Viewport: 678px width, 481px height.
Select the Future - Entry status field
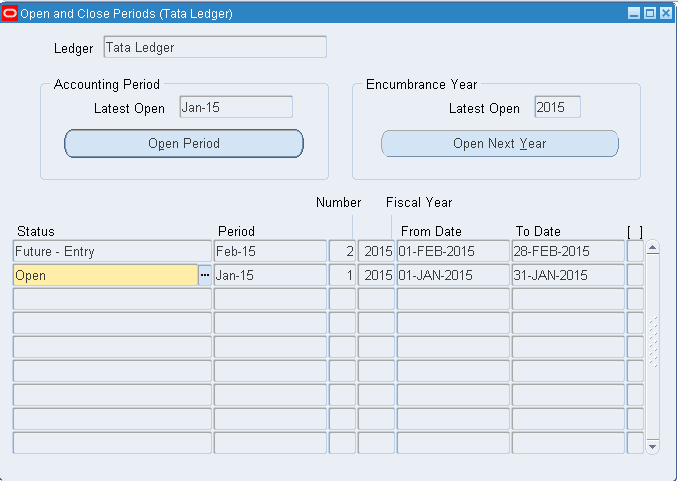(x=112, y=251)
